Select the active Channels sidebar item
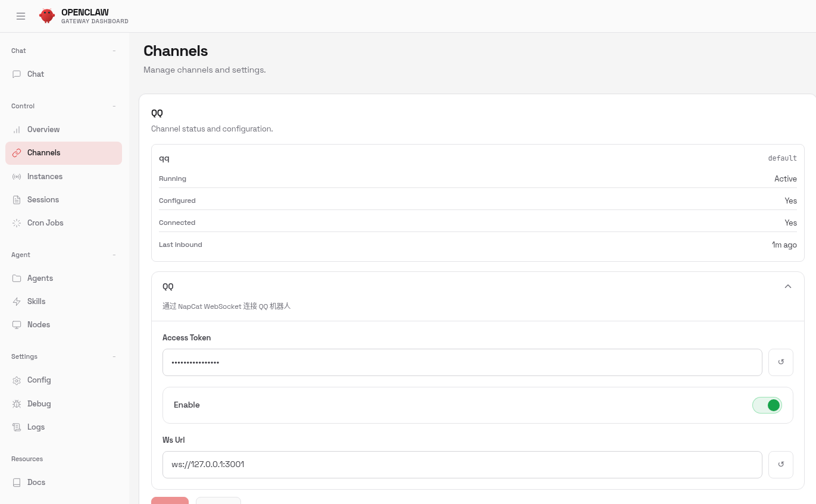Image resolution: width=816 pixels, height=504 pixels. pos(64,153)
